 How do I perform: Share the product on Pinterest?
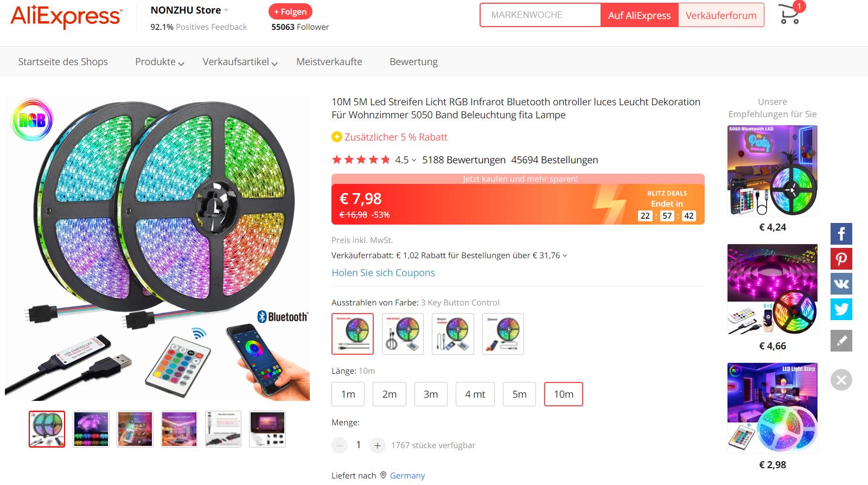coord(841,259)
